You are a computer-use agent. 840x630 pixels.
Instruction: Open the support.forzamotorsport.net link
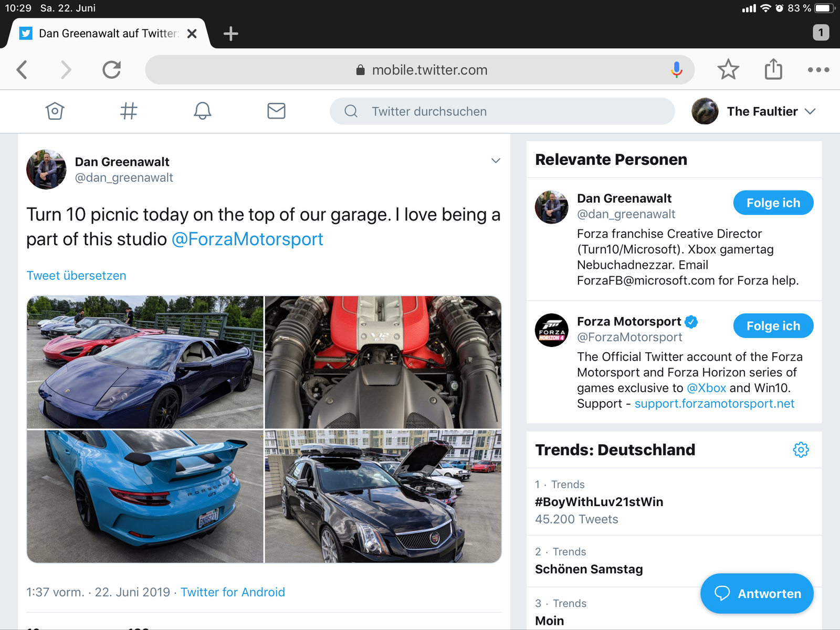(715, 404)
